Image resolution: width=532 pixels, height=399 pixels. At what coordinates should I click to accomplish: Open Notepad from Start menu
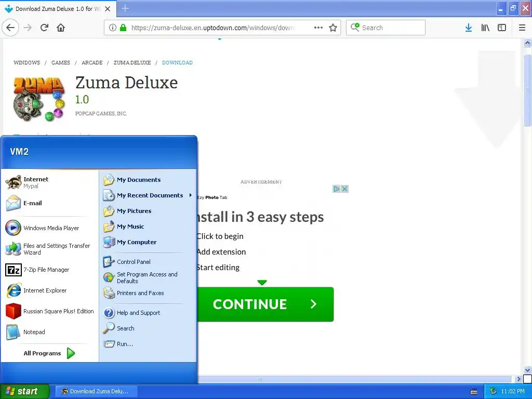click(x=49, y=332)
